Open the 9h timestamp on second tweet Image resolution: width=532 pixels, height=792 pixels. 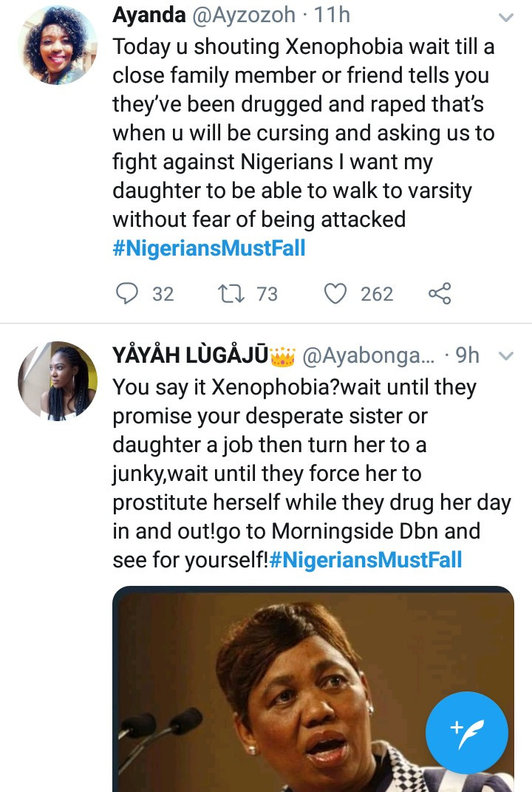pos(467,356)
